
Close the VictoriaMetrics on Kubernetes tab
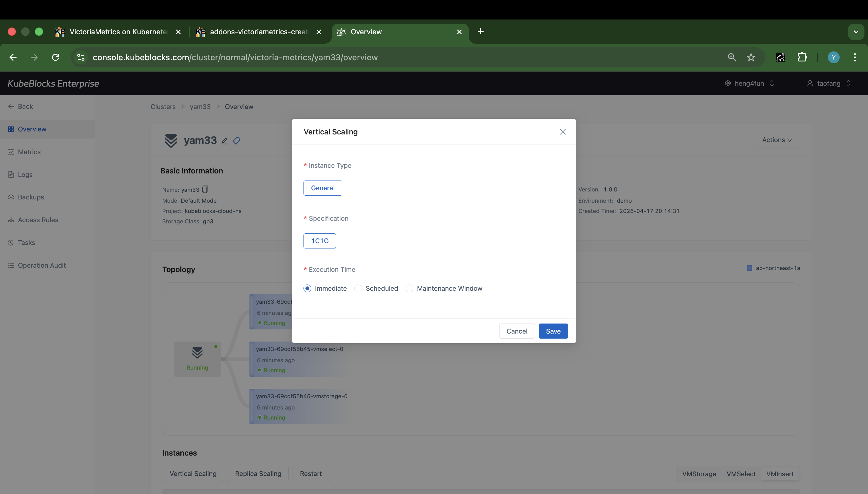click(178, 32)
